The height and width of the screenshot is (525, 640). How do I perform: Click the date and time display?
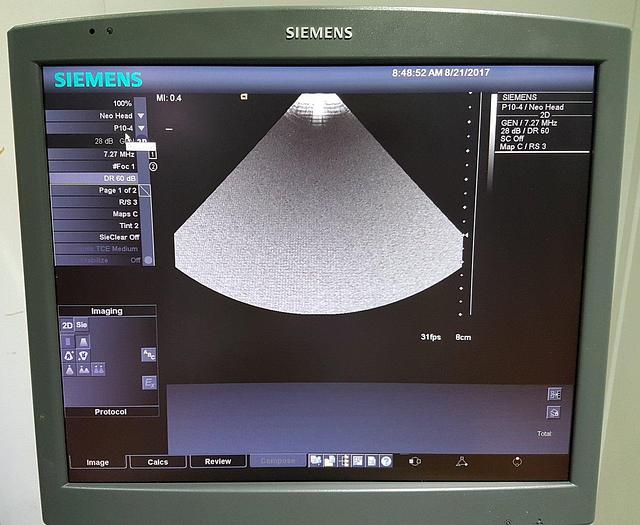tap(441, 73)
